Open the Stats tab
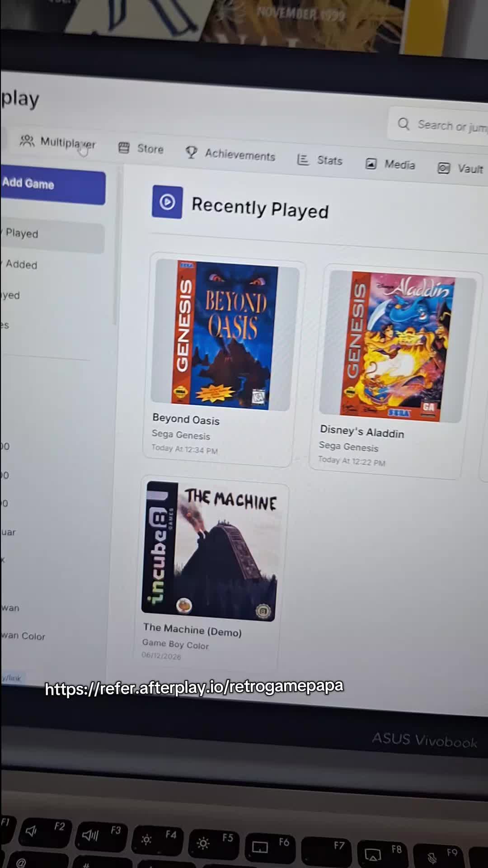 coord(320,160)
